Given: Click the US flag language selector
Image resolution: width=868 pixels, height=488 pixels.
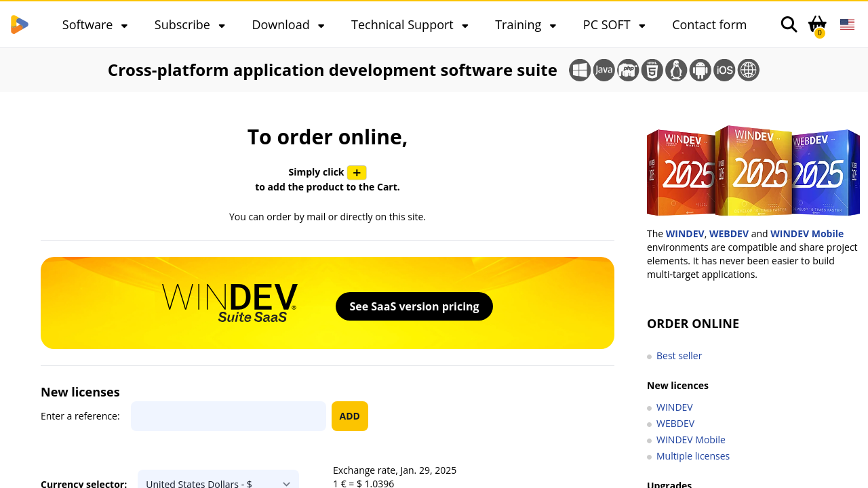Looking at the screenshot, I should pos(847,24).
